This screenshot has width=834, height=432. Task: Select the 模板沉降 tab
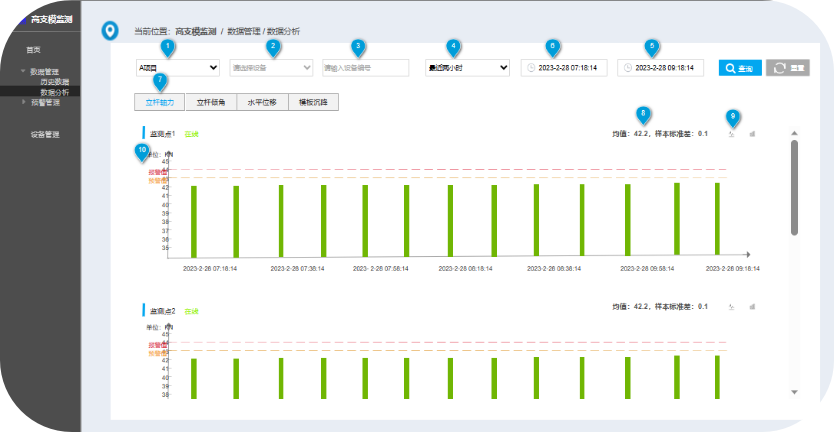click(x=314, y=102)
